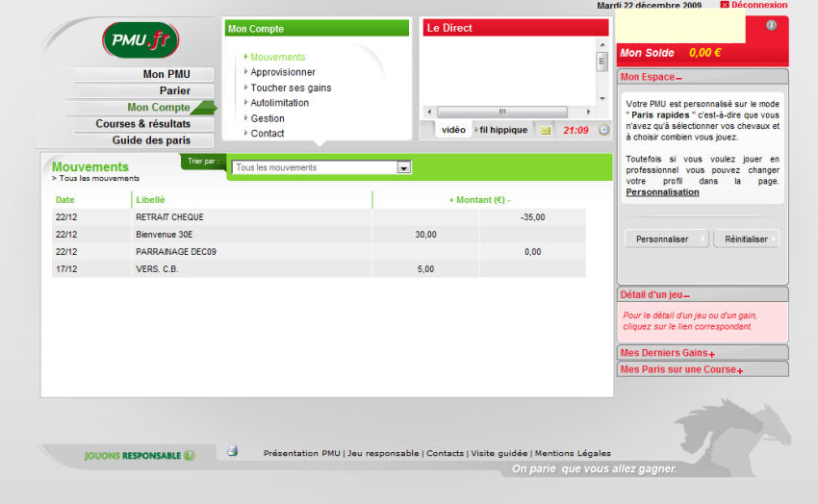Viewport: 818px width, 504px height.
Task: Select the vidéo tab
Action: pos(453,130)
